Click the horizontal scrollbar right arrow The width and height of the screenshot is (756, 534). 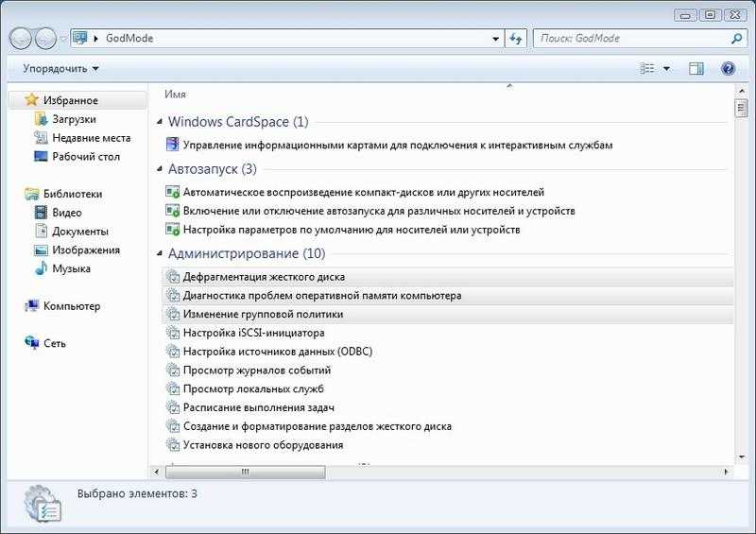(727, 472)
